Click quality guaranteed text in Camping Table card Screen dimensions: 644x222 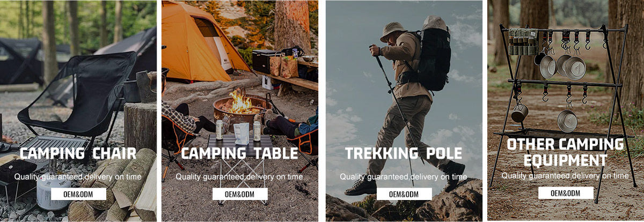tap(239, 176)
